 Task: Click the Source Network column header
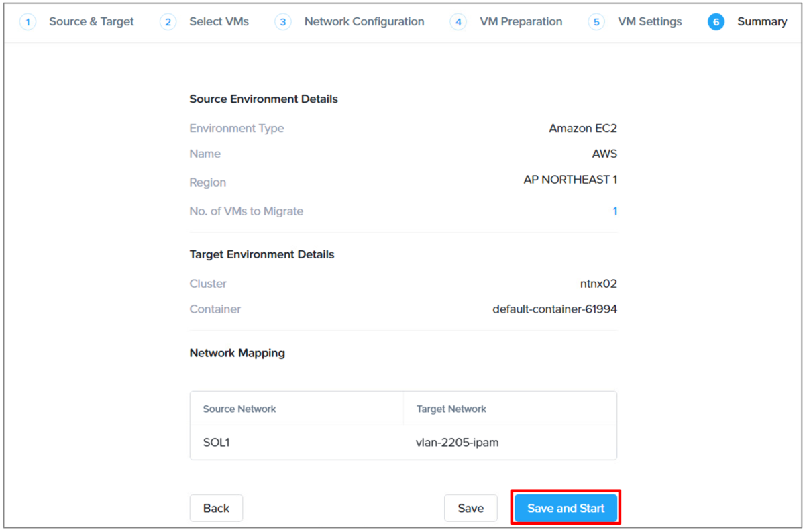tap(239, 409)
